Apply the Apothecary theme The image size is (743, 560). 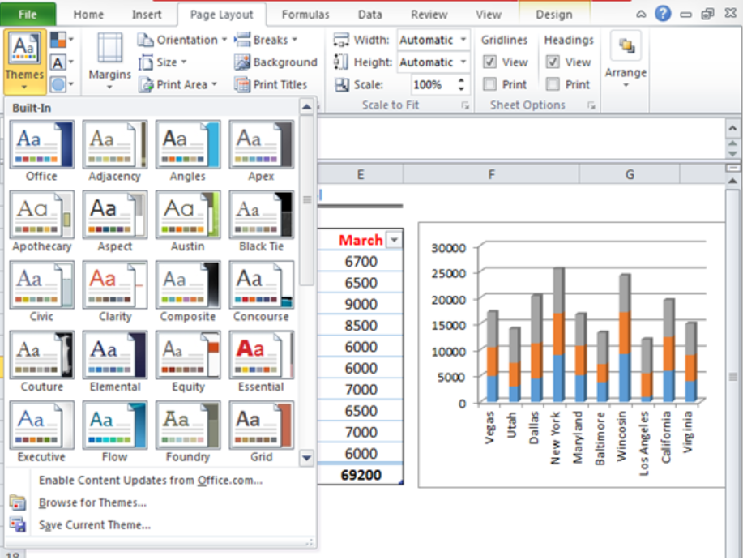coord(41,221)
